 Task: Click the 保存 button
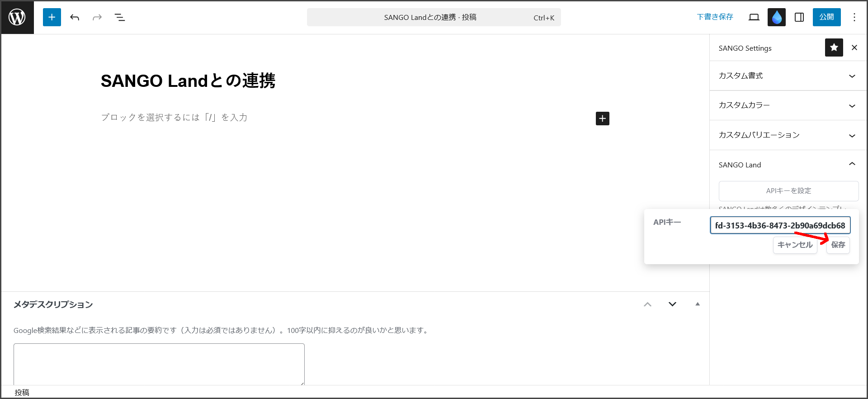pos(838,245)
